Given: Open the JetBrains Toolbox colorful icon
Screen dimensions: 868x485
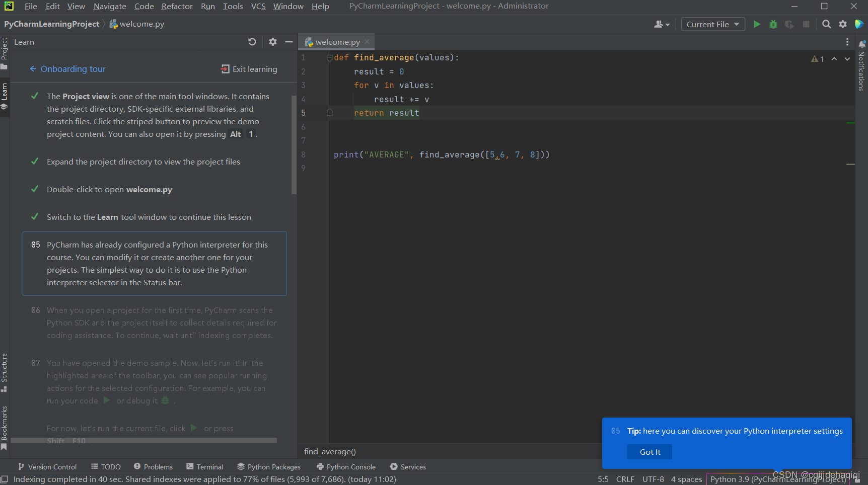Looking at the screenshot, I should (859, 24).
